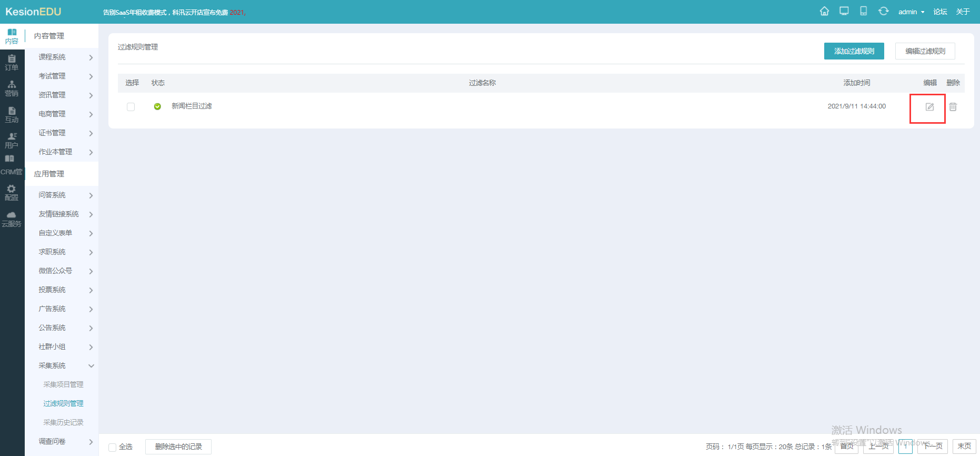Click the 添加过滤规则 button

pos(854,51)
